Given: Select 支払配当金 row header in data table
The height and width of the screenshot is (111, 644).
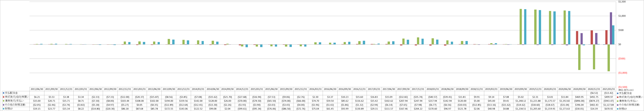Looking at the screenshot, I should coord(11,93).
